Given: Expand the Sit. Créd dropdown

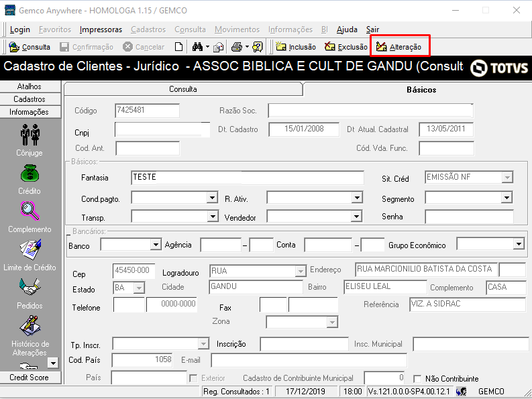Looking at the screenshot, I should pyautogui.click(x=507, y=177).
